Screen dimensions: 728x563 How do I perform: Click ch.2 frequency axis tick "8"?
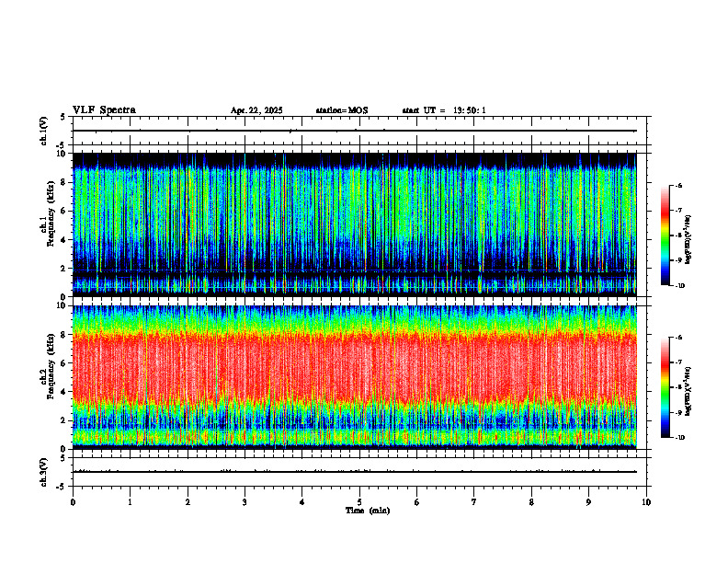64,335
